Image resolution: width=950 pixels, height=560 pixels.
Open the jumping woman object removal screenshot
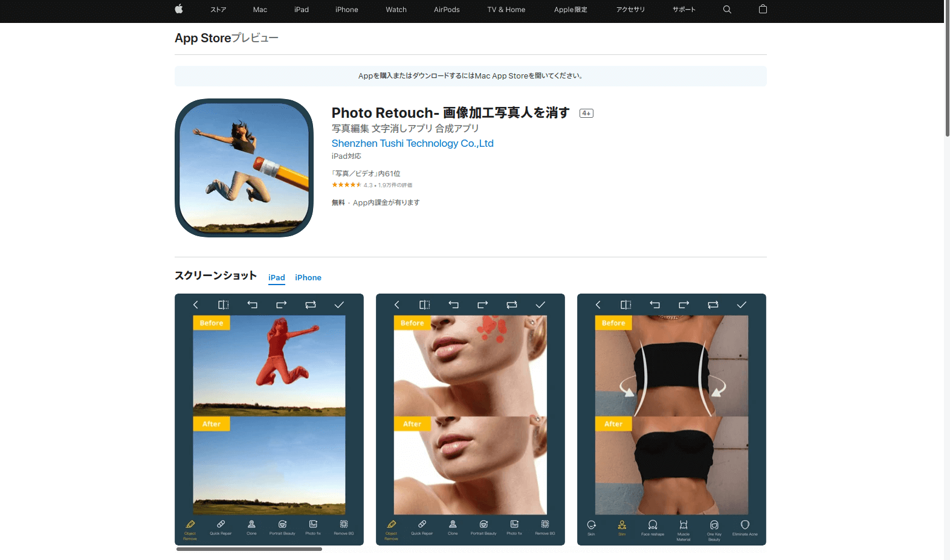pos(269,419)
